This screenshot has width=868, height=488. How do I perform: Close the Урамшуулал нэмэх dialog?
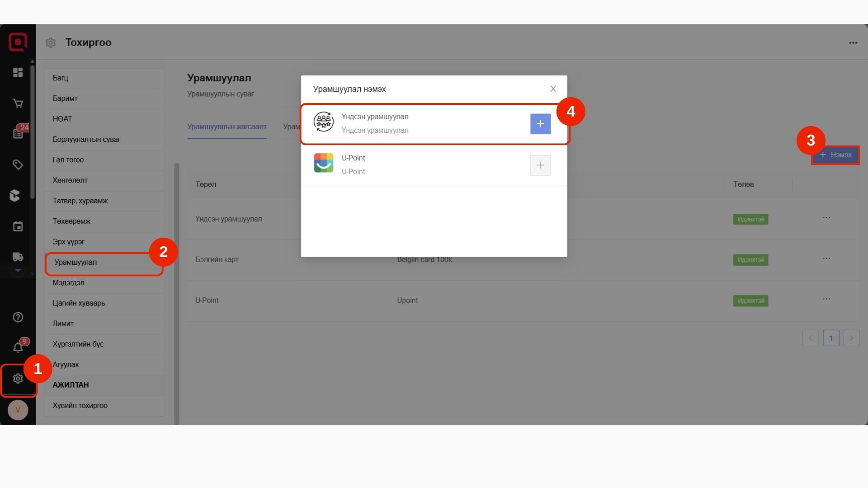553,89
